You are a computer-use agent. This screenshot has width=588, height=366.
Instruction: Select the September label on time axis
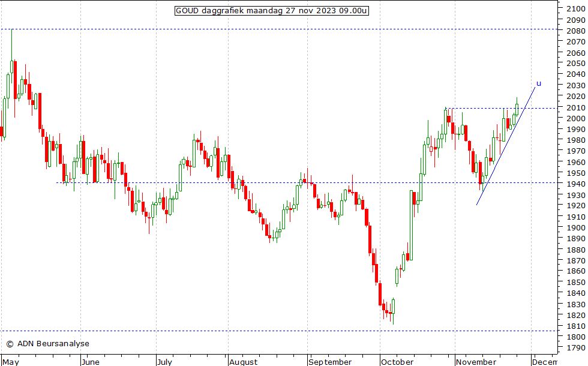pos(331,362)
